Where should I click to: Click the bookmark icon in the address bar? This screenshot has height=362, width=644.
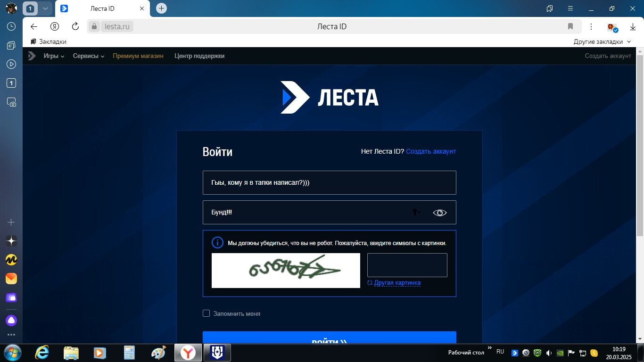570,26
